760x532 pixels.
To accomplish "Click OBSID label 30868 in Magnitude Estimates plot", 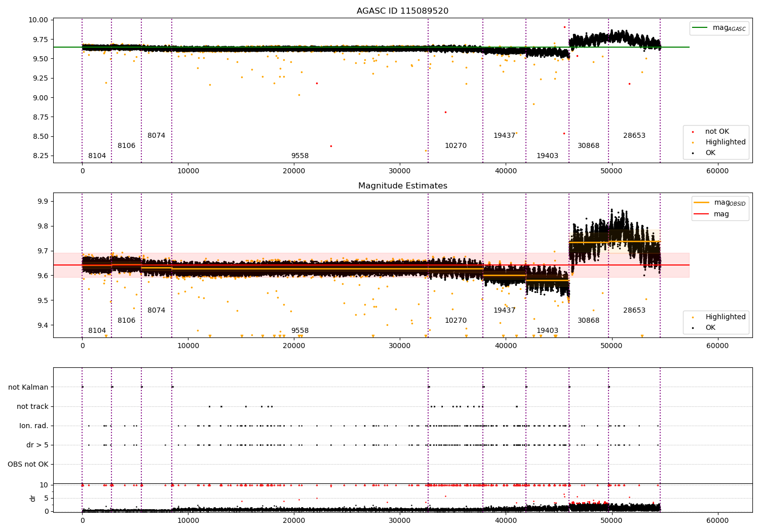I will (589, 321).
